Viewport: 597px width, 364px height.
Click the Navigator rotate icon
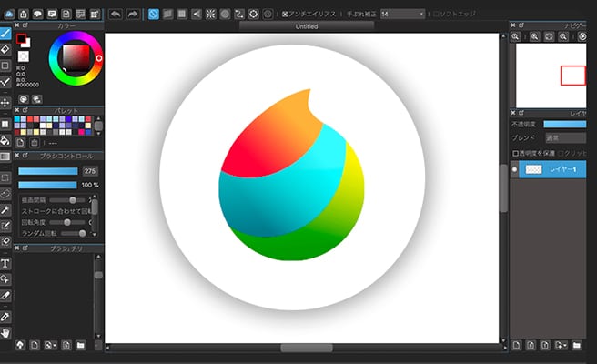pos(582,36)
